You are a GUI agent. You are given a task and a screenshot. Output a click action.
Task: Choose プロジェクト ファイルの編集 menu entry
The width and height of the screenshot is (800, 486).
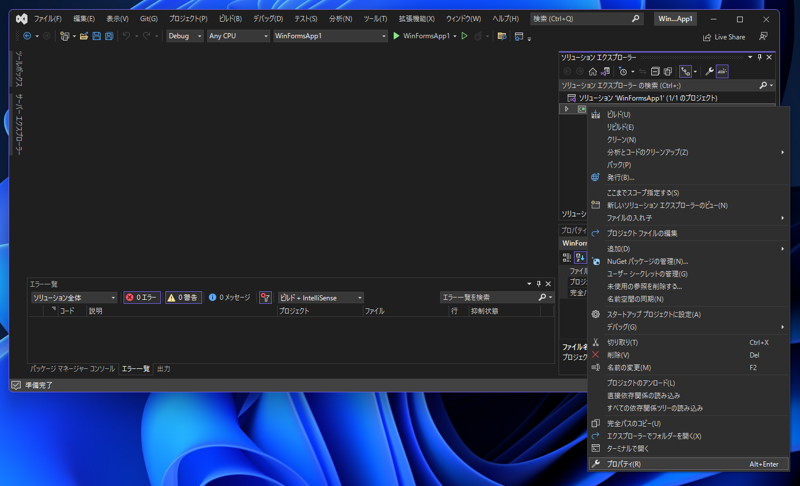(x=688, y=233)
